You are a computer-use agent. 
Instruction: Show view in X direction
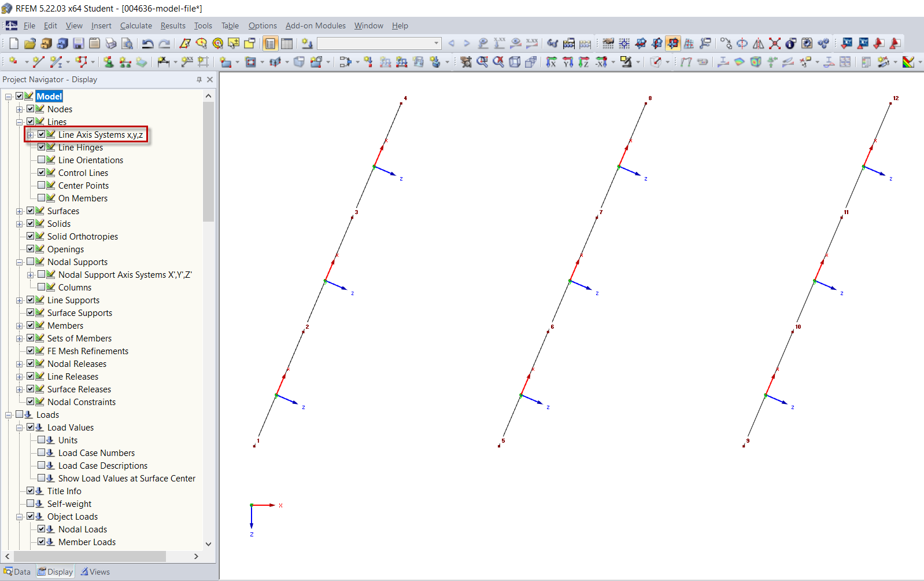[552, 62]
